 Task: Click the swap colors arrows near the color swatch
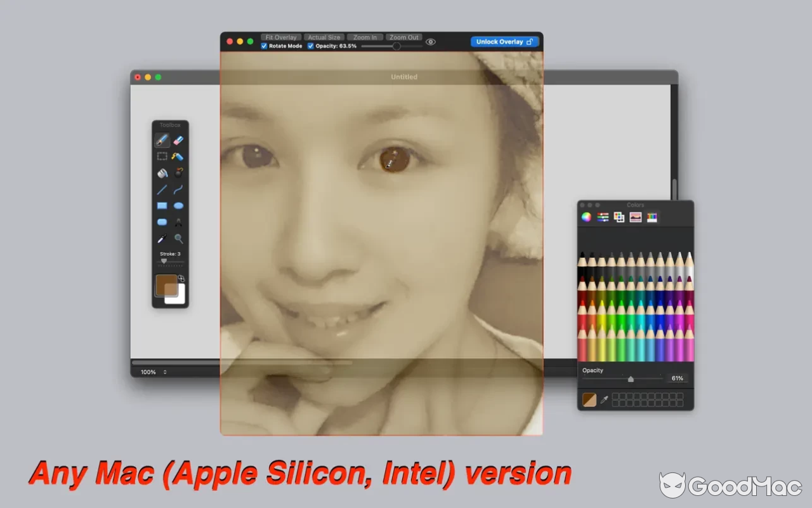click(x=183, y=277)
